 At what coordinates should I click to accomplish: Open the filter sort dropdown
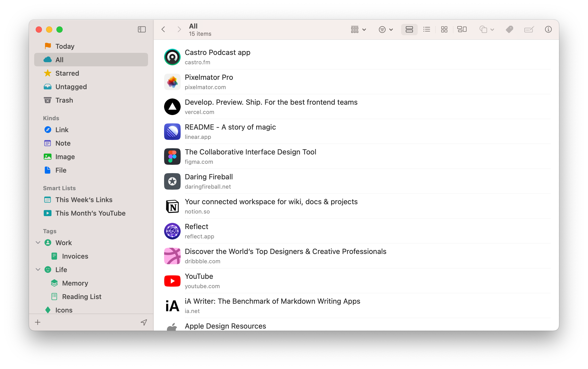[x=386, y=30]
